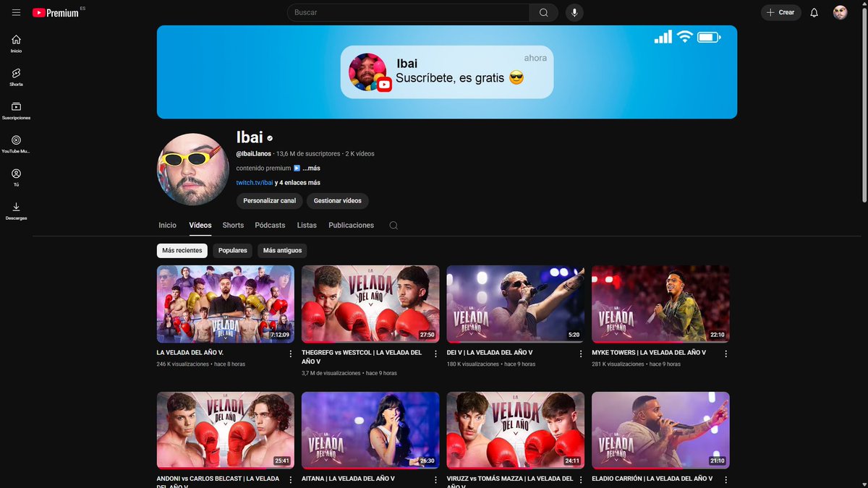
Task: Click the channel banner image
Action: pyautogui.click(x=447, y=72)
